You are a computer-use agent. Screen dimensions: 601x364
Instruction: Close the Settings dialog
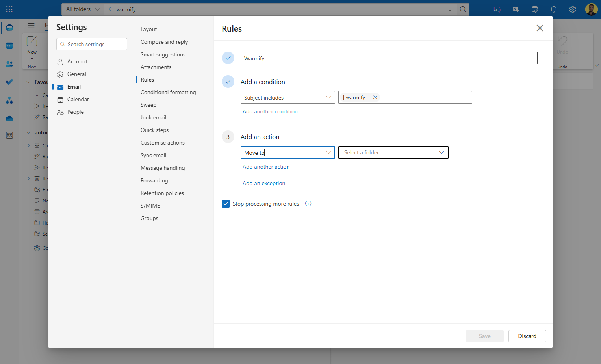(540, 28)
